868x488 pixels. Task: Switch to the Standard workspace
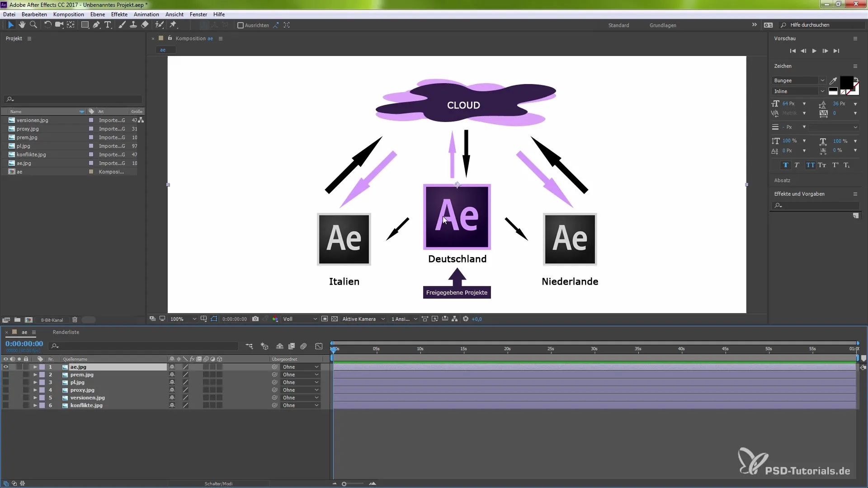point(618,25)
